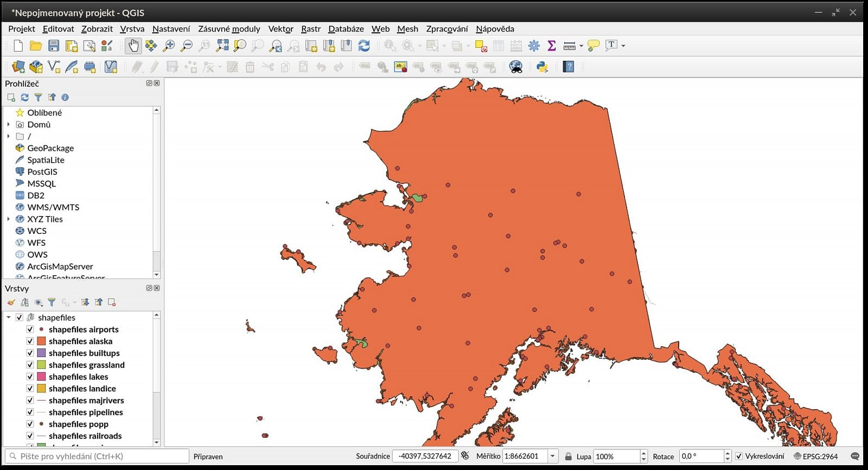The width and height of the screenshot is (868, 470).
Task: Open the Statistical Summary sigma icon
Action: tap(552, 46)
